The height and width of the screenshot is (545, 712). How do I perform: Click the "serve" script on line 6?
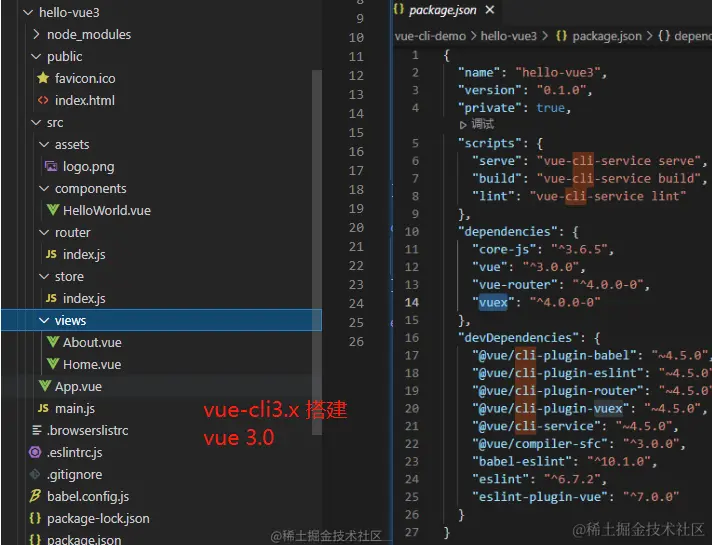[x=497, y=161]
